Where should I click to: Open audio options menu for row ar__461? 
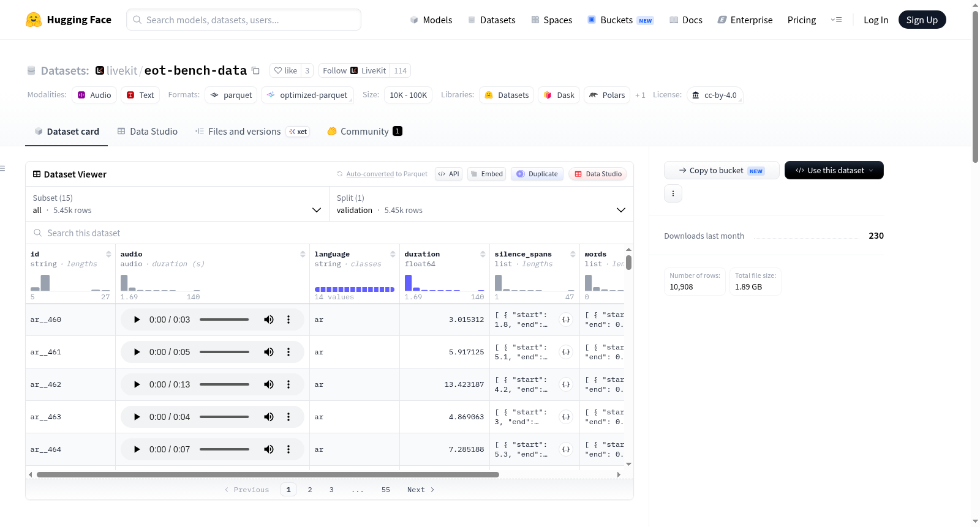point(288,352)
